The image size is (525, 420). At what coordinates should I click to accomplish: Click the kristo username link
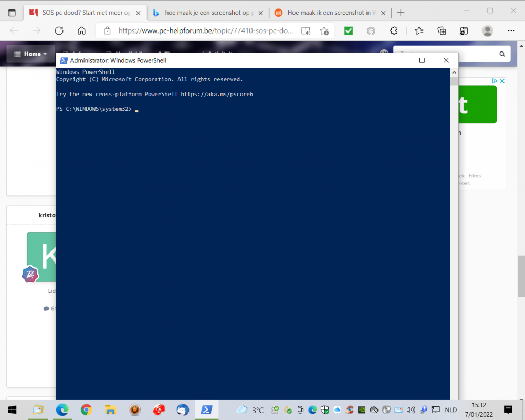(47, 215)
